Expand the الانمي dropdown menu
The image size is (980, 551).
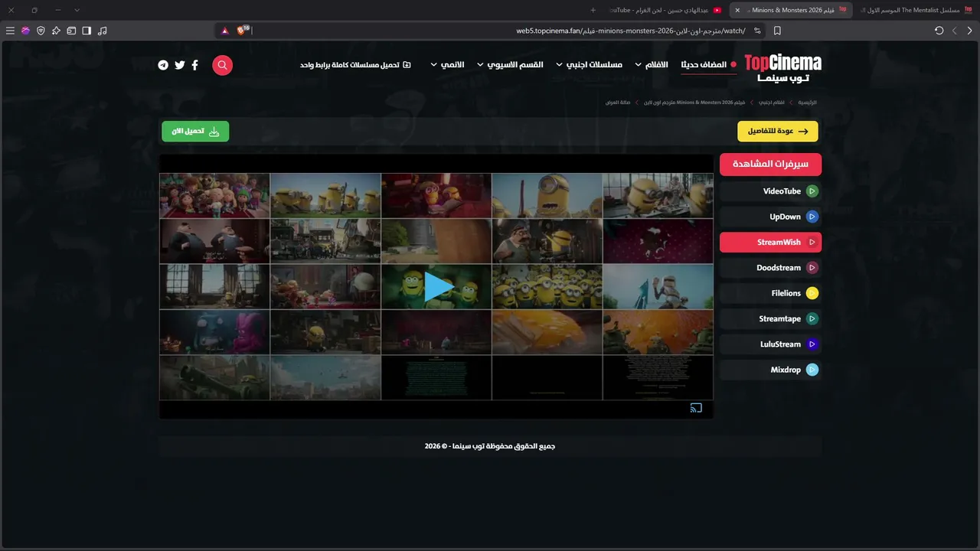click(x=447, y=65)
